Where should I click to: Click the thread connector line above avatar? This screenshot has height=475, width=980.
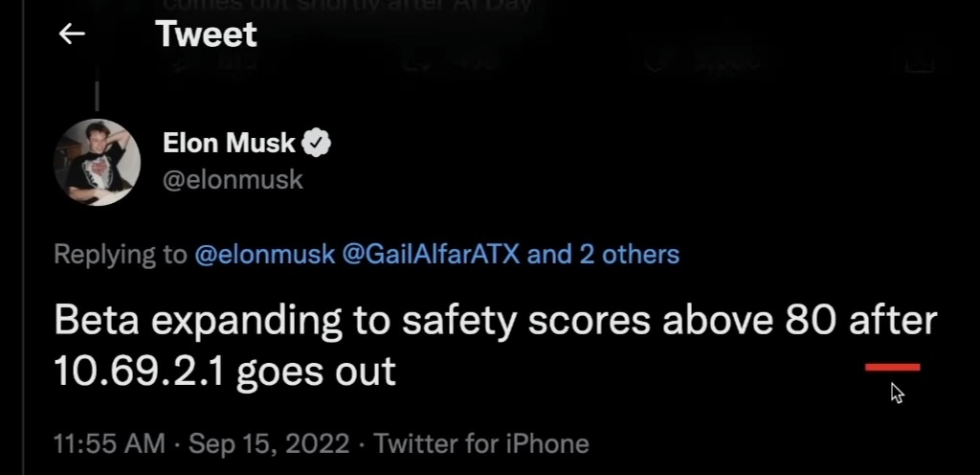coord(97,95)
